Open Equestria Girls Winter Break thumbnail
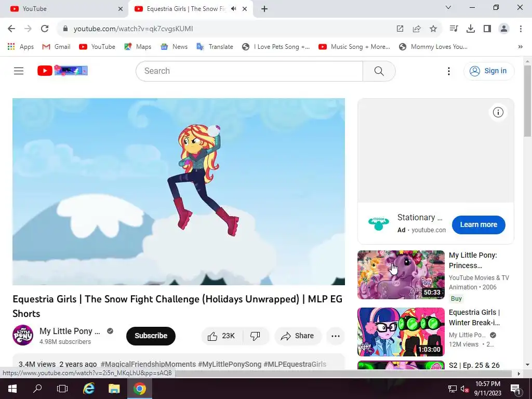 (401, 332)
